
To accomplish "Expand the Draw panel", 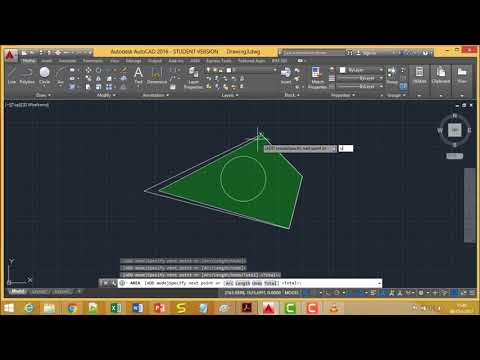I will 43,95.
